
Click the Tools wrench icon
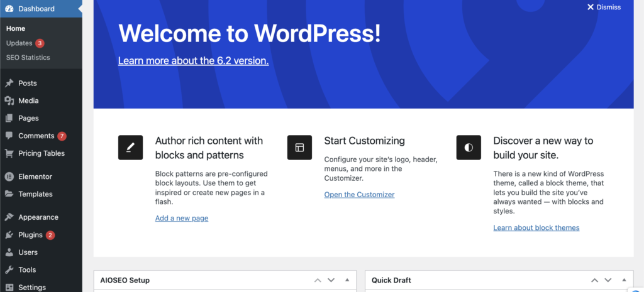(9, 270)
